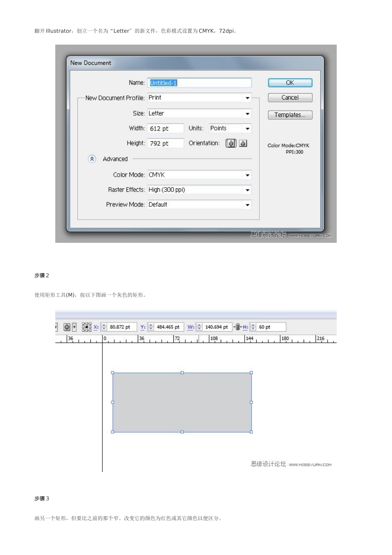Click the Y field showing 484.465 pt

169,327
